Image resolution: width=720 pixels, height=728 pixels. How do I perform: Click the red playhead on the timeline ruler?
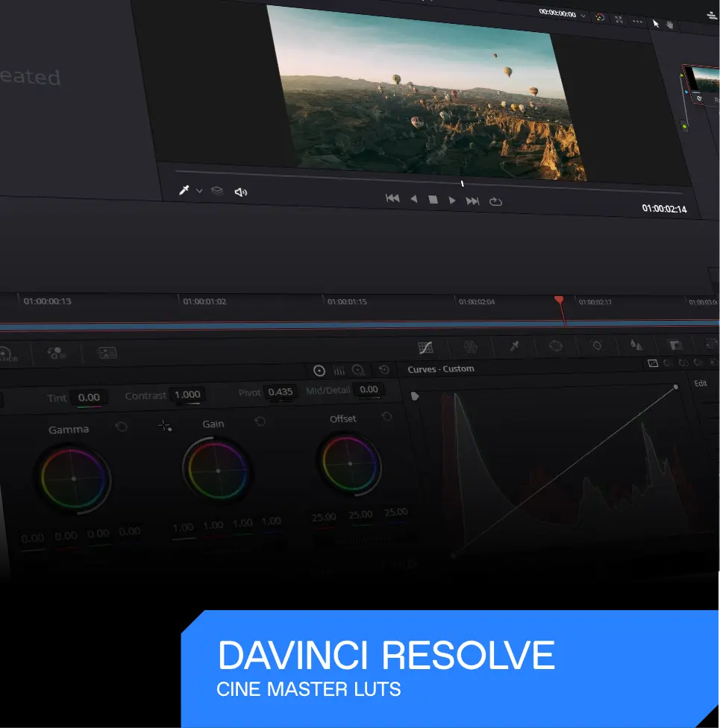[x=559, y=300]
